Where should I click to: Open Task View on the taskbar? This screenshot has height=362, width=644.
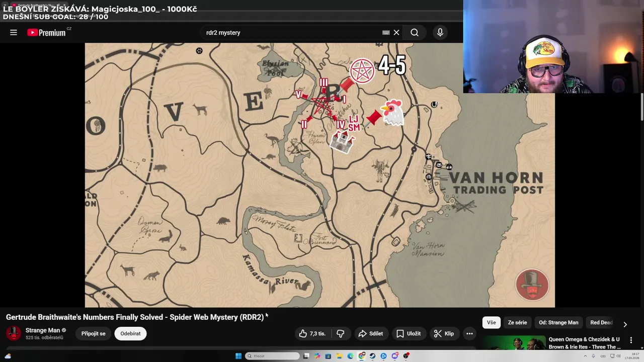coord(306,356)
